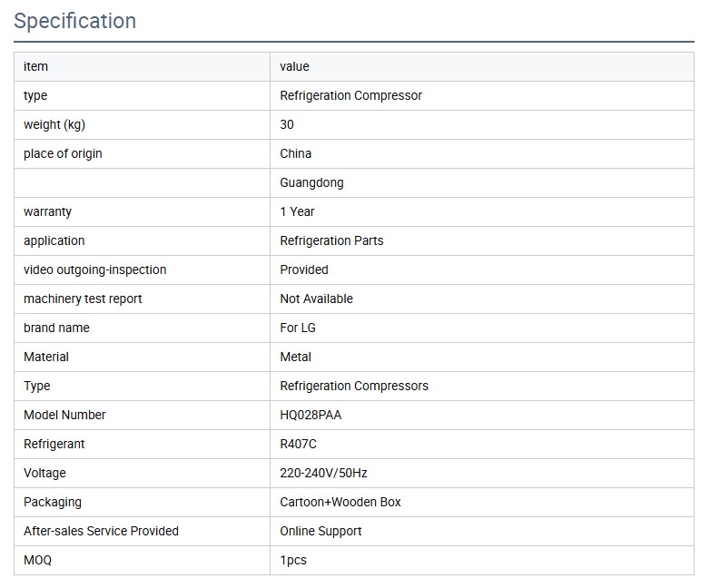710x588 pixels.
Task: Click the Online Support after-sales value
Action: click(x=320, y=531)
